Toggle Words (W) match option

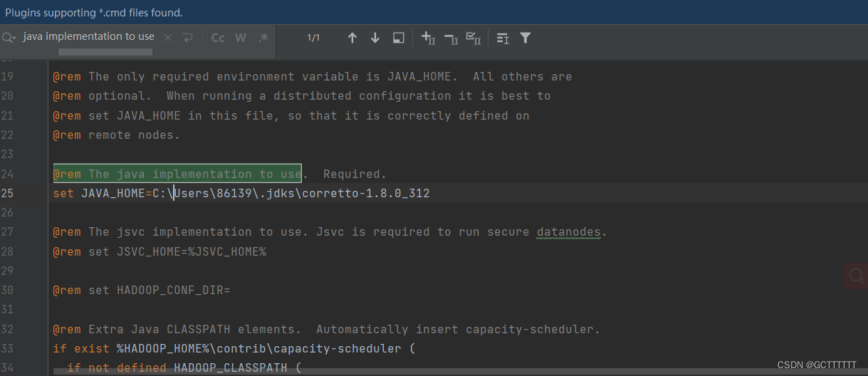[x=241, y=38]
